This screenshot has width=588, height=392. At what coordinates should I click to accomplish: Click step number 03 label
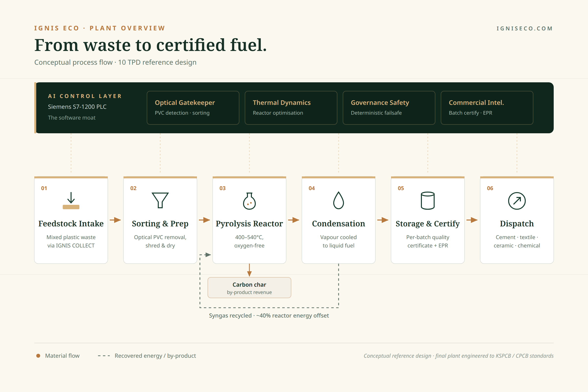tap(222, 188)
